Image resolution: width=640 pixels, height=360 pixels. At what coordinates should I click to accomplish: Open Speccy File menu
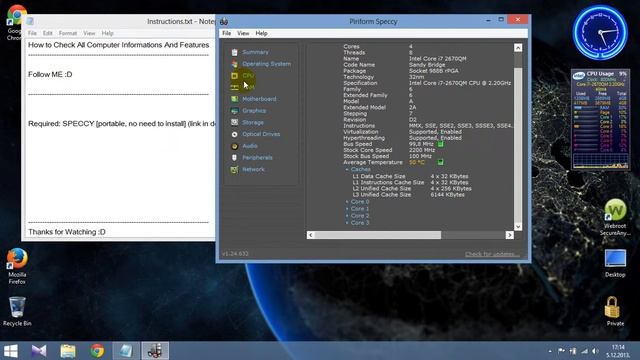(227, 33)
